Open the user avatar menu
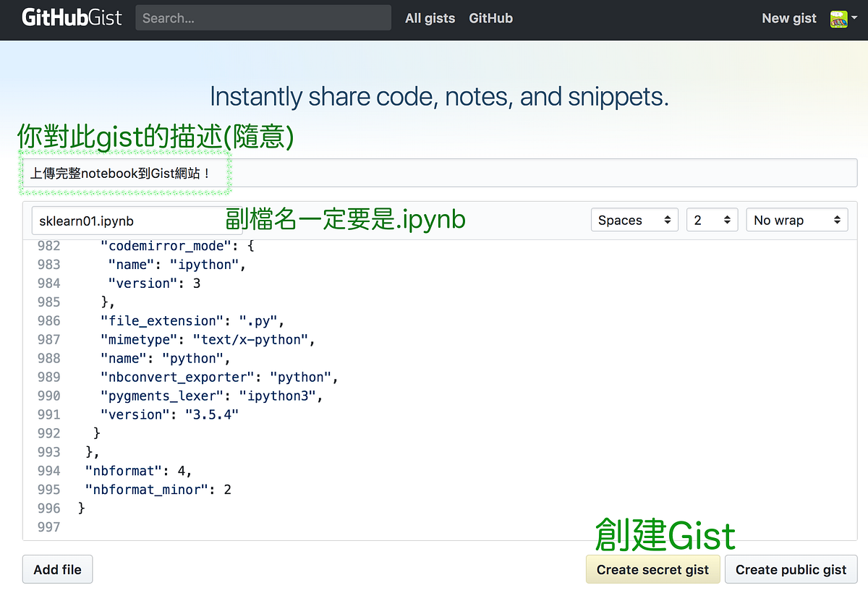 pos(839,17)
